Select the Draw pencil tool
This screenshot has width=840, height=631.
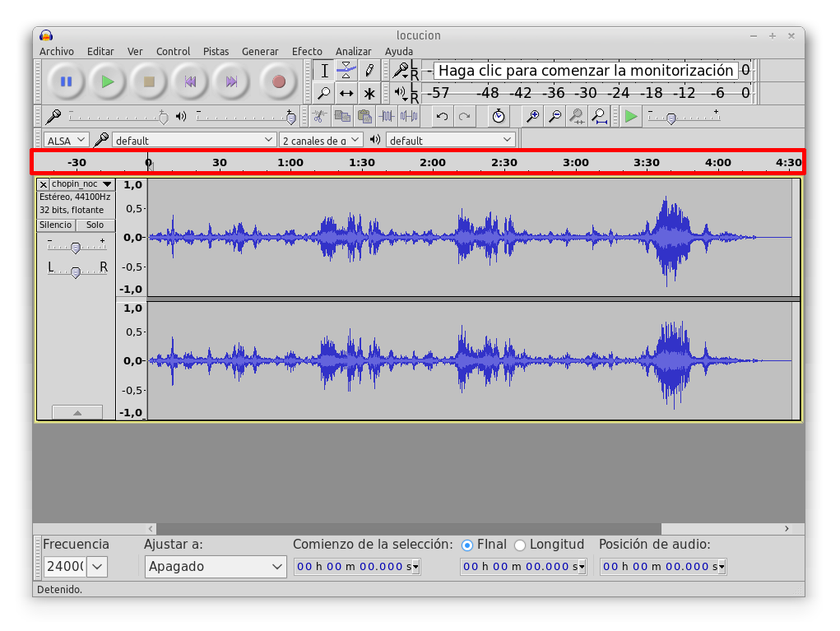(x=369, y=70)
